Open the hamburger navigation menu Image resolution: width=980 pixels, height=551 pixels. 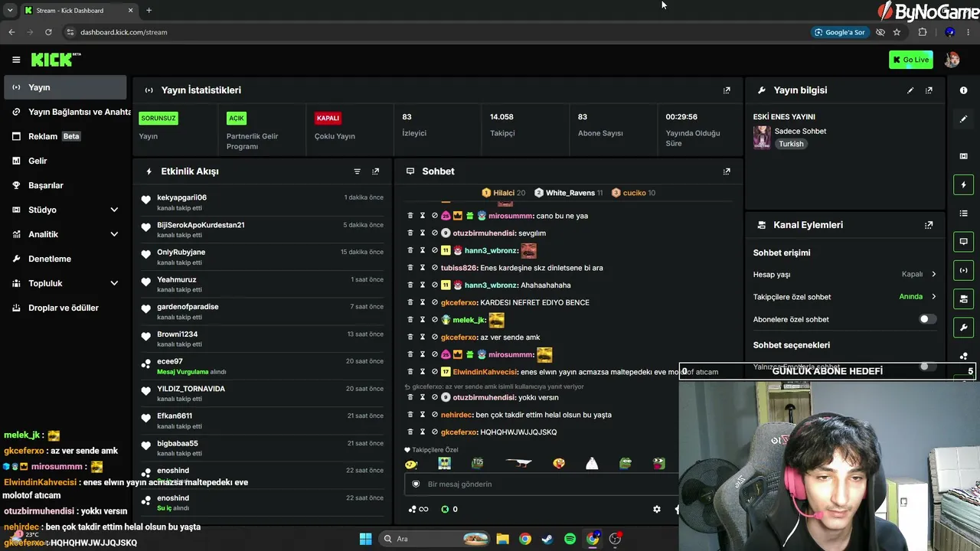coord(16,60)
